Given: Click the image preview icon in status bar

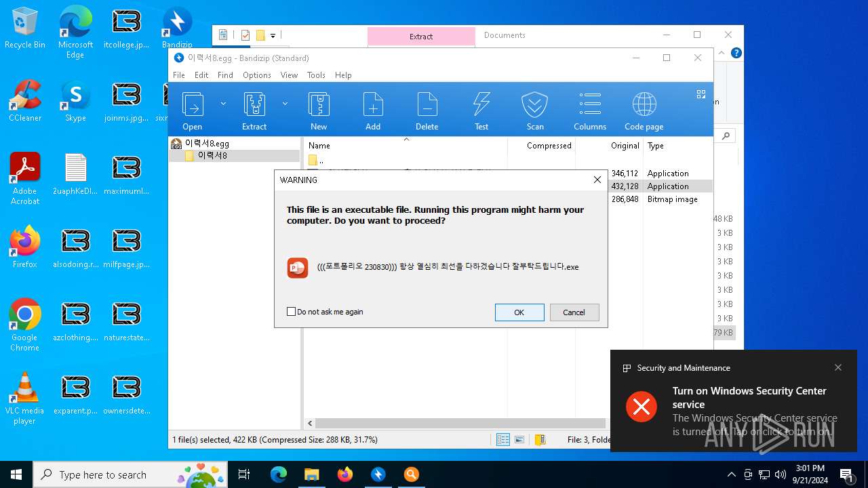Looking at the screenshot, I should [519, 440].
